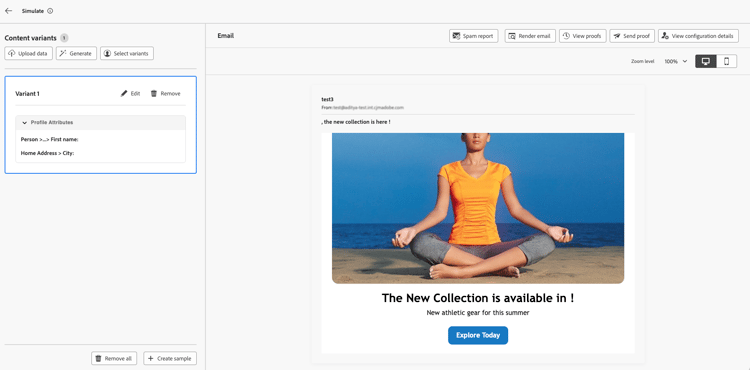The width and height of the screenshot is (750, 370).
Task: View proofs of the email
Action: click(x=583, y=36)
